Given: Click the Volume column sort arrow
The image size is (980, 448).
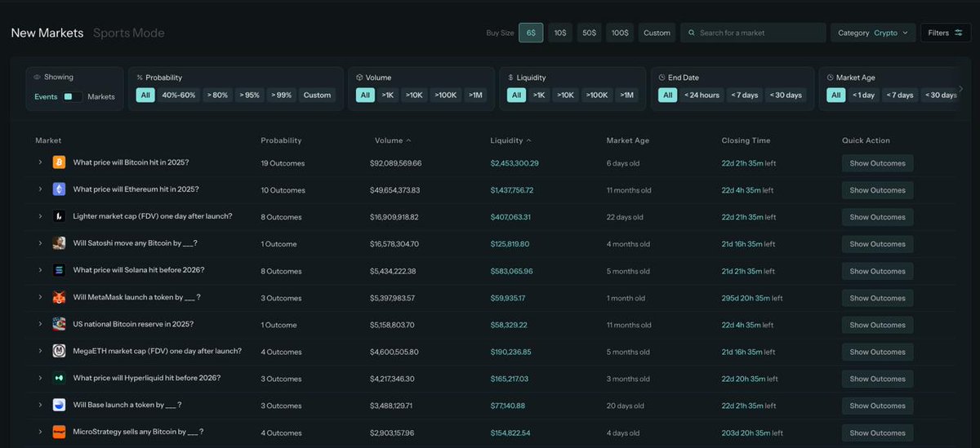Looking at the screenshot, I should point(408,140).
